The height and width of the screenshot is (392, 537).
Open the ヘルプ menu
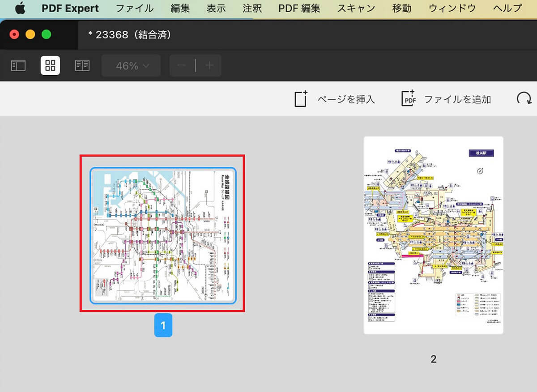507,8
